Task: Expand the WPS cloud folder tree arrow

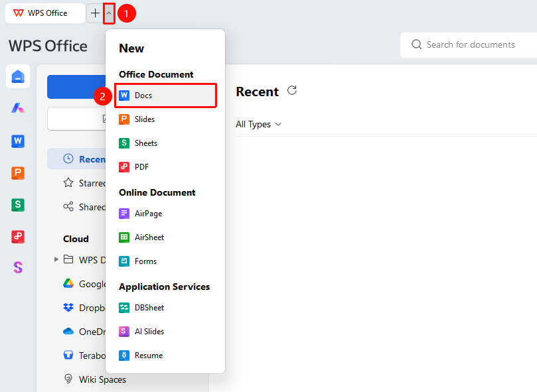Action: (56, 259)
